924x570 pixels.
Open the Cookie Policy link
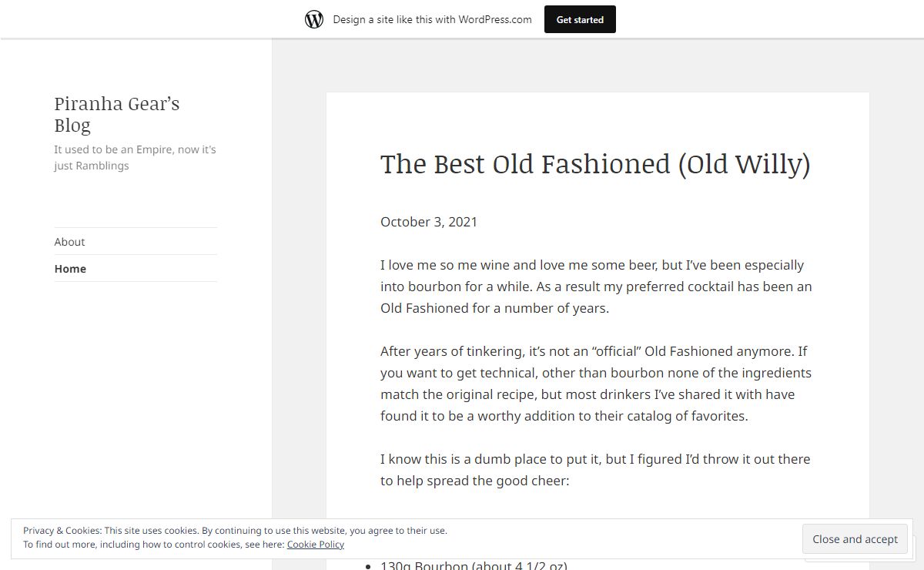coord(316,545)
